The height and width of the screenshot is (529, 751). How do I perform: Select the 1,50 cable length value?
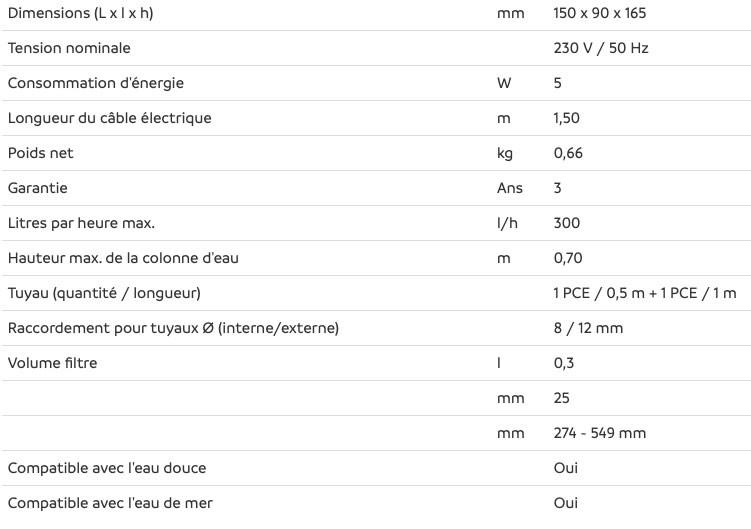pos(567,118)
